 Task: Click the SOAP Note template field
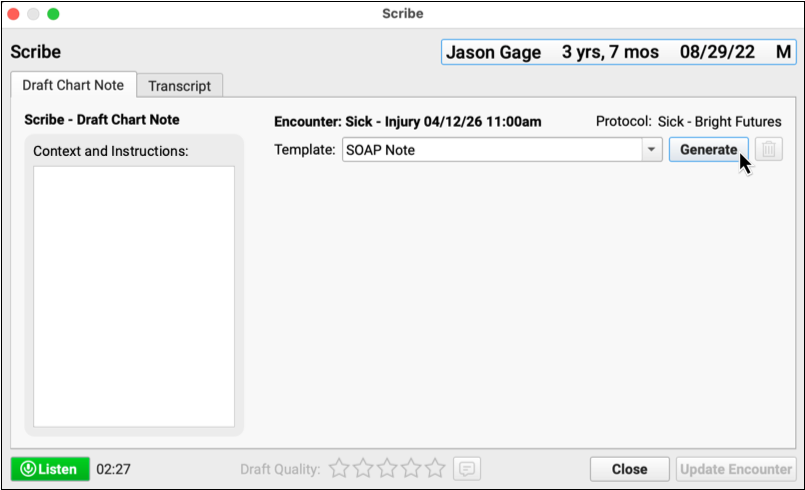point(490,150)
